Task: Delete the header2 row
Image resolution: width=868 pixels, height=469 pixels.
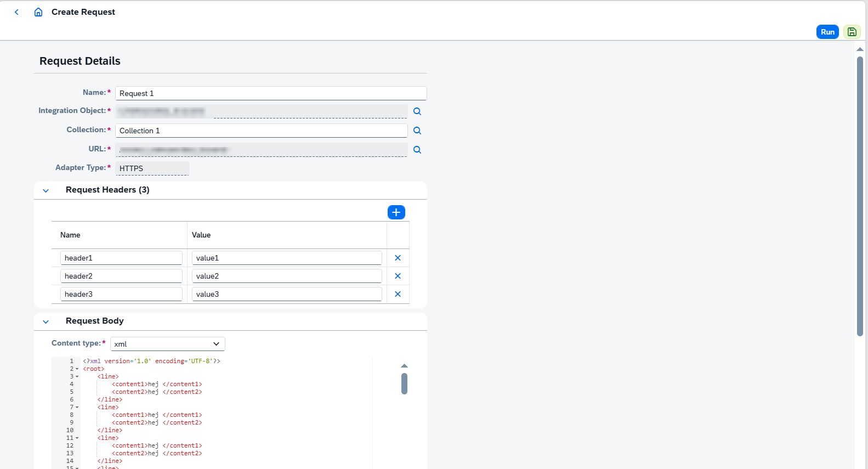Action: pyautogui.click(x=398, y=276)
